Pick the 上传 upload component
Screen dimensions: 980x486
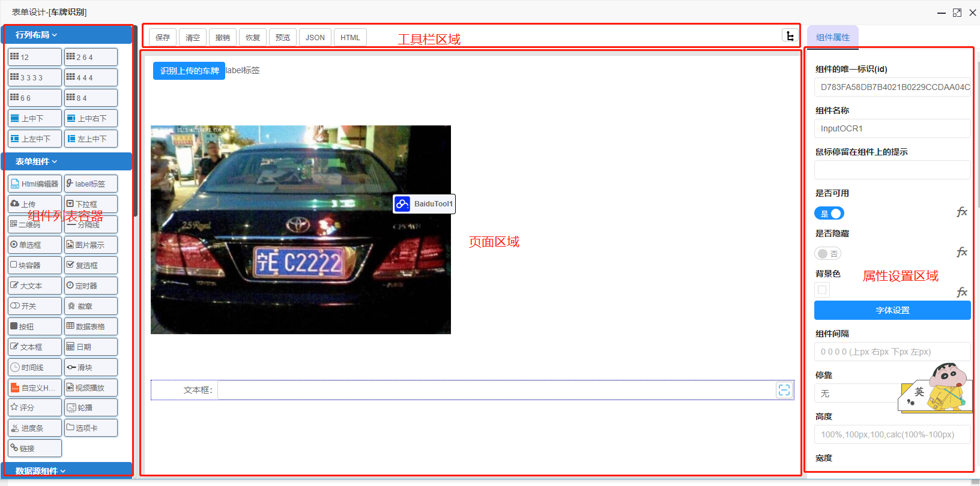point(34,204)
